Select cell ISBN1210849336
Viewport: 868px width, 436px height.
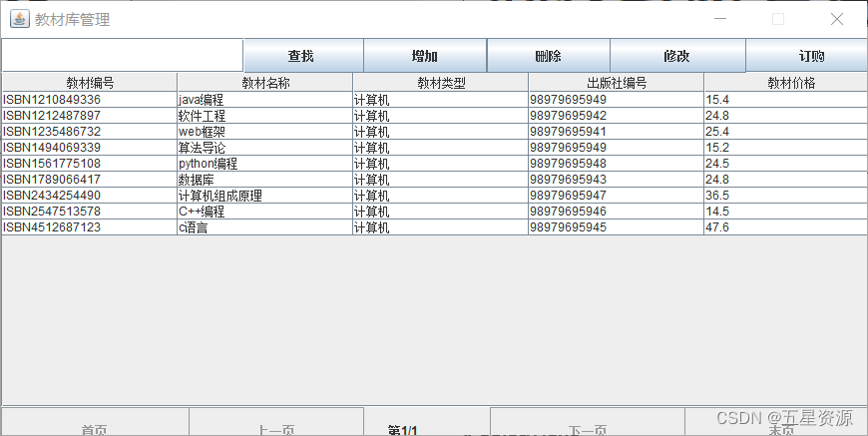point(90,100)
